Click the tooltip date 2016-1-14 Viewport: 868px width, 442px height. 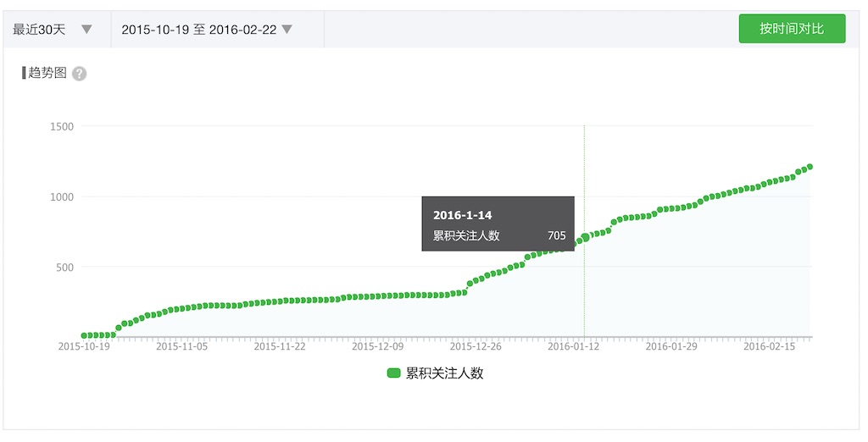click(462, 215)
